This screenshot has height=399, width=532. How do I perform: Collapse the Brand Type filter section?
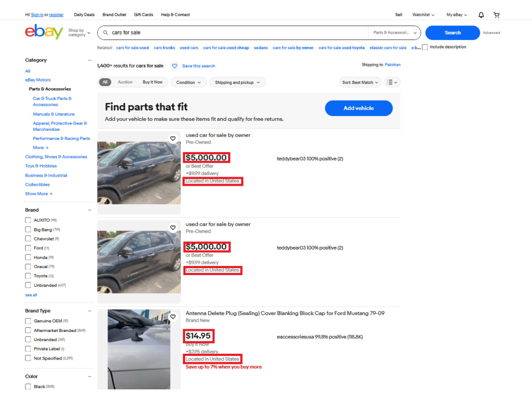[x=89, y=311]
